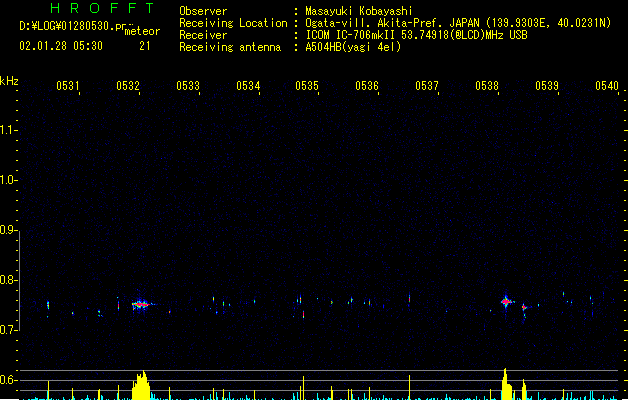Click the 0.7 kHz frequency label
629x400 pixels.
(x=8, y=330)
